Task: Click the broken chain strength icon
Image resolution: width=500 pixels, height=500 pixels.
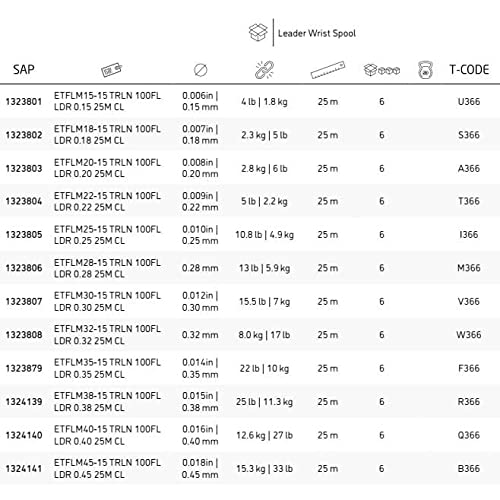Action: click(264, 70)
